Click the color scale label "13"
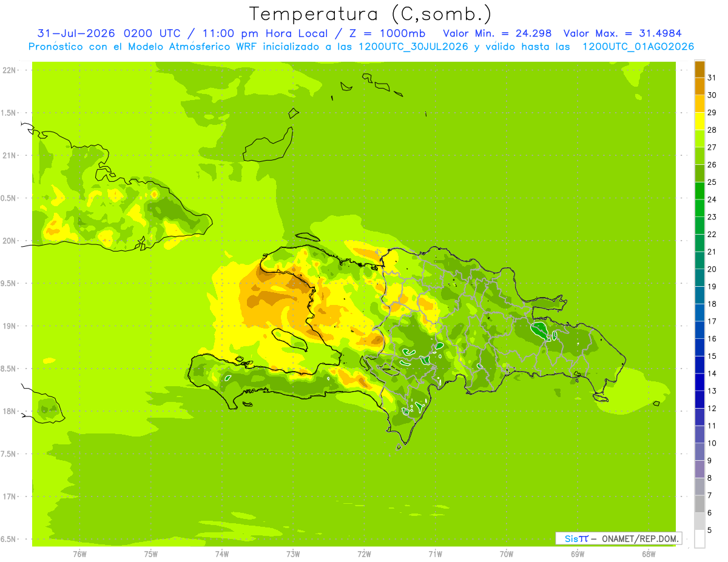 [x=712, y=391]
